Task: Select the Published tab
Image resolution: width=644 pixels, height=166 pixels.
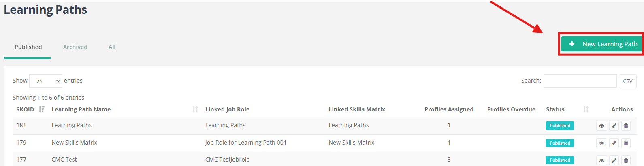Action: point(28,47)
